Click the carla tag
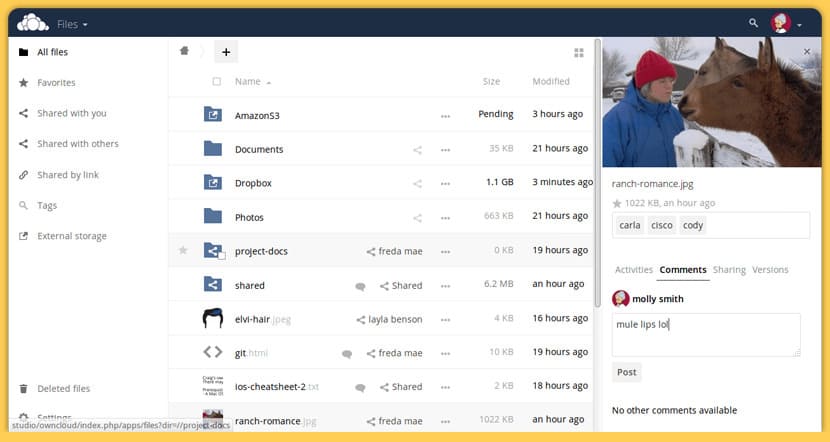The image size is (830, 442). tap(629, 225)
